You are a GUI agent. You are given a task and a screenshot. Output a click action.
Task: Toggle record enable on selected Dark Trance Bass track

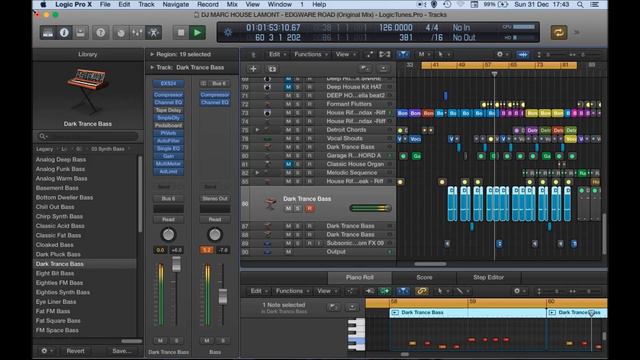click(x=309, y=209)
